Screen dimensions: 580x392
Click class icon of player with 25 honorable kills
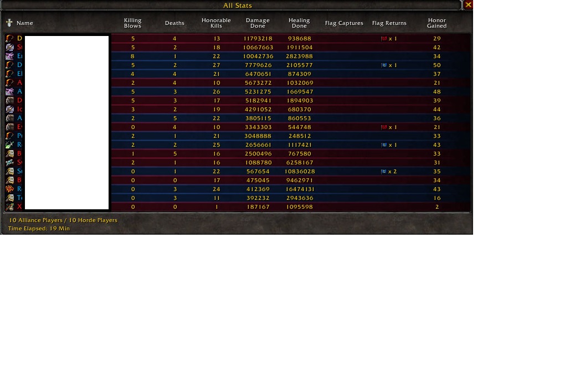pyautogui.click(x=10, y=145)
